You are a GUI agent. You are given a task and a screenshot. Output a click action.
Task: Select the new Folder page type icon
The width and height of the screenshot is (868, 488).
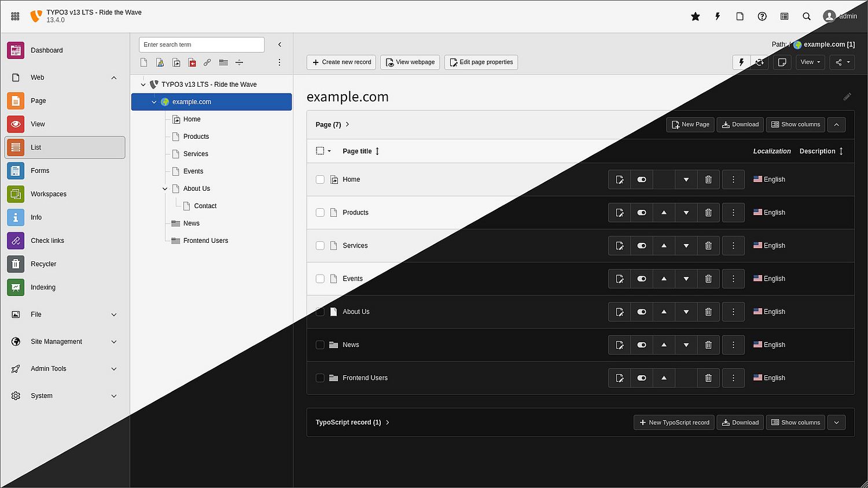pyautogui.click(x=223, y=62)
